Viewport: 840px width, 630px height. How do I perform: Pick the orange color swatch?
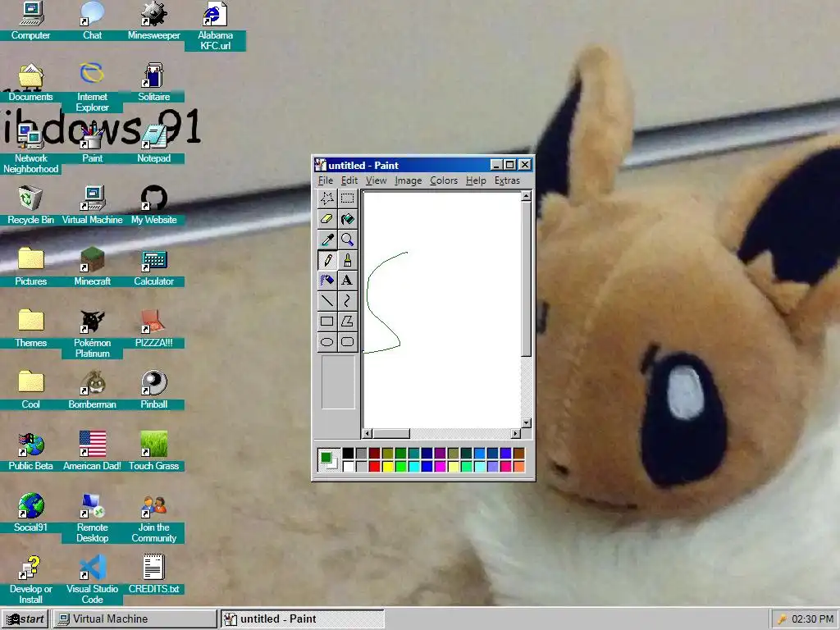518,466
